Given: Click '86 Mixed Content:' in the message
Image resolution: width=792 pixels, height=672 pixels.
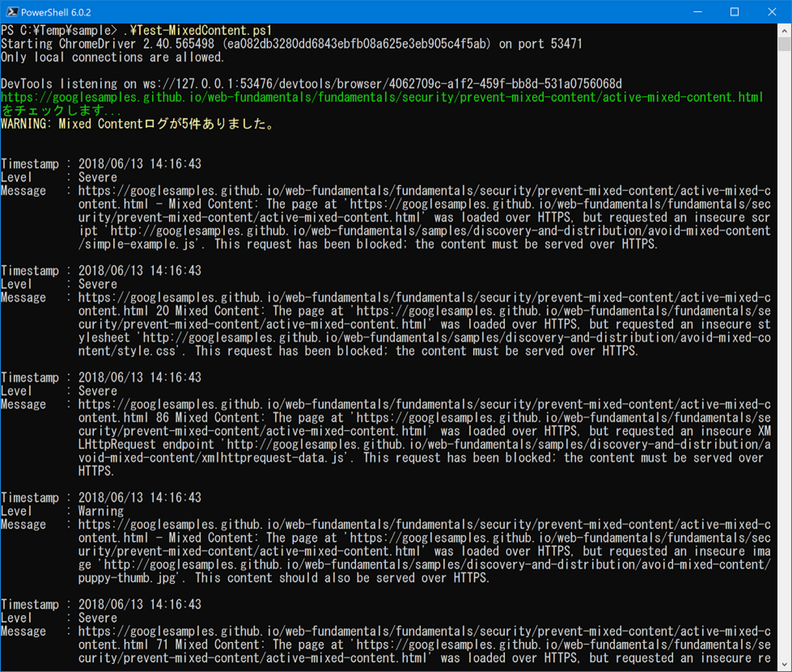Looking at the screenshot, I should (x=210, y=418).
